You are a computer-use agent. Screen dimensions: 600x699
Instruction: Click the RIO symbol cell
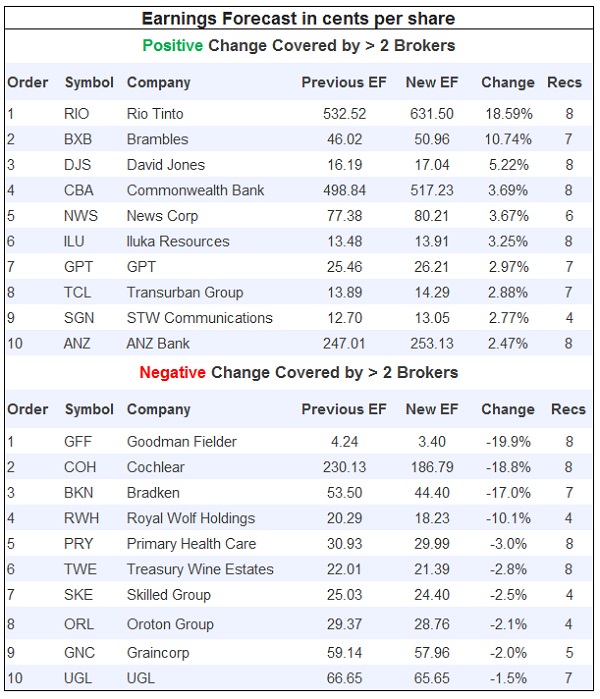click(76, 114)
